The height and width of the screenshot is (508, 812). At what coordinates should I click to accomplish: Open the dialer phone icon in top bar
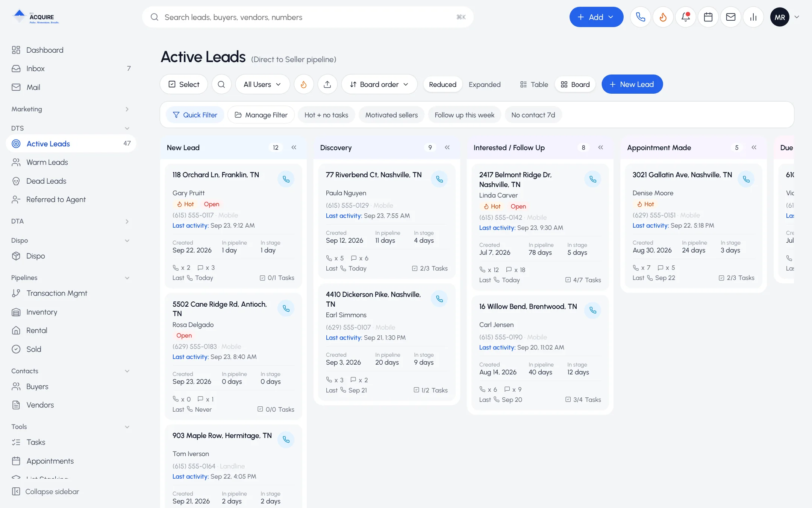(640, 17)
